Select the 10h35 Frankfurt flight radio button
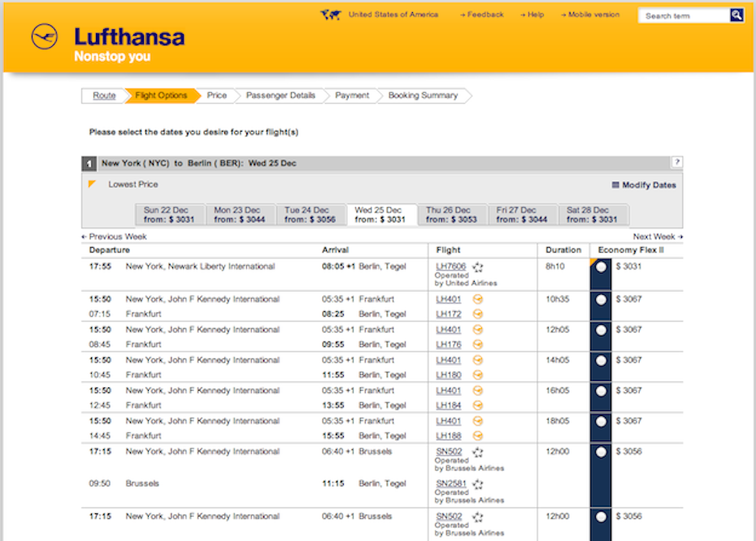 [x=601, y=300]
